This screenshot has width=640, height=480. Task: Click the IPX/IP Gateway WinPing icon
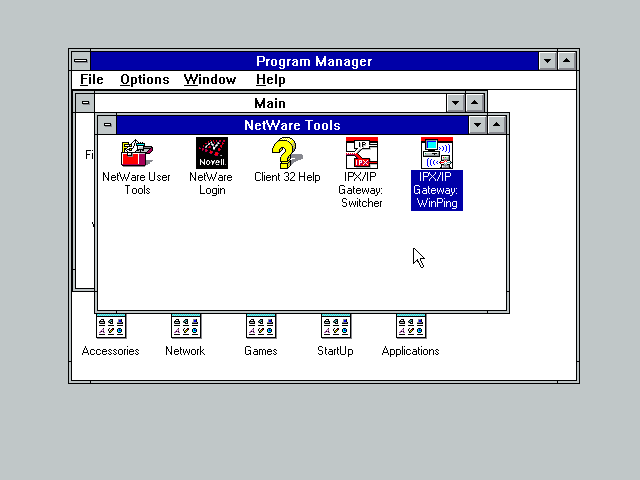point(437,153)
